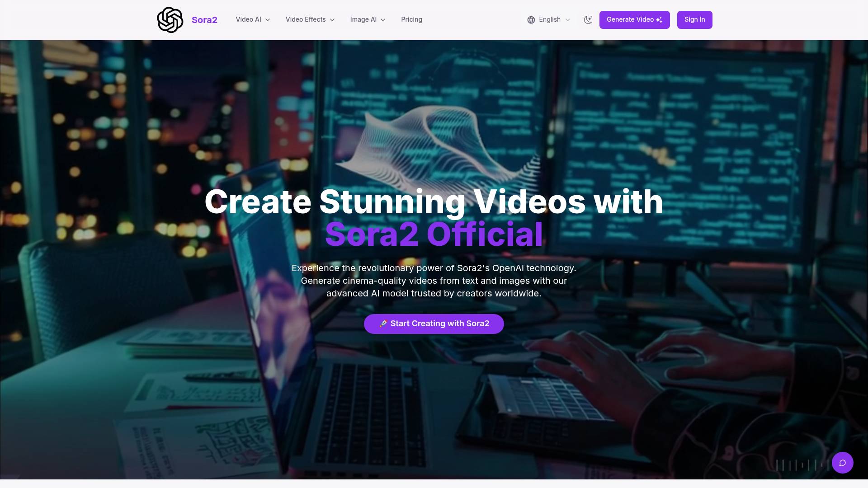The image size is (868, 488).
Task: Click the line starting 'Generate cinema-quality videos'
Action: [434, 281]
